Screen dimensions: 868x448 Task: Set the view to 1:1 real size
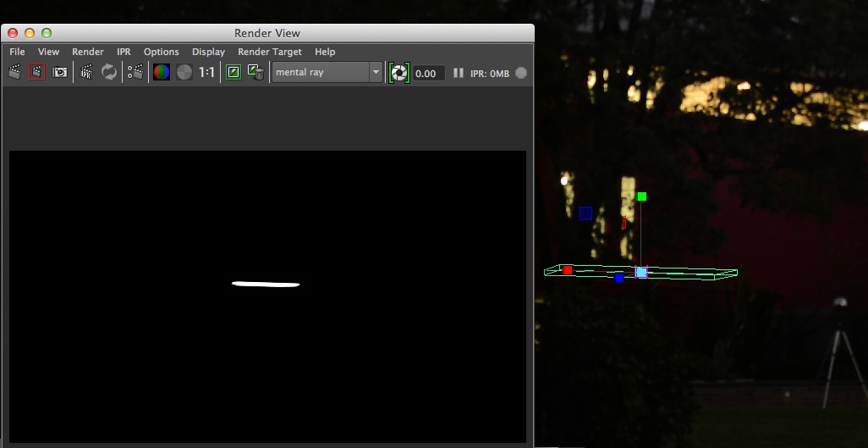(x=206, y=73)
